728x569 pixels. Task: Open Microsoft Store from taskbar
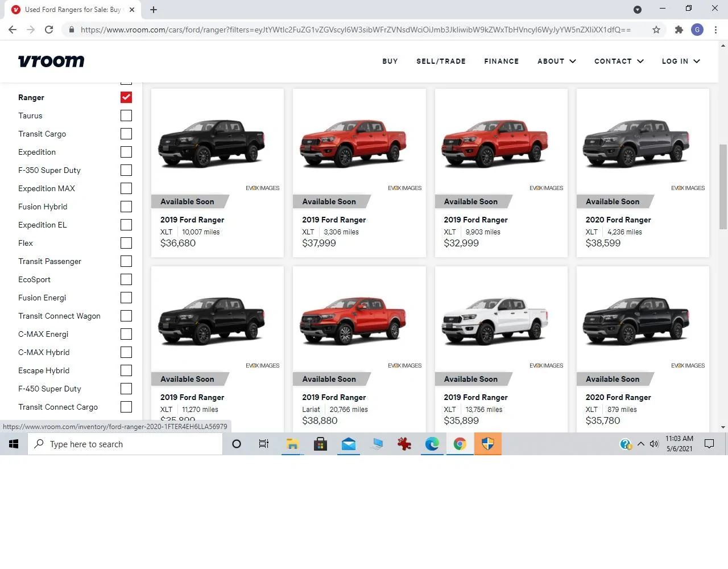point(320,444)
